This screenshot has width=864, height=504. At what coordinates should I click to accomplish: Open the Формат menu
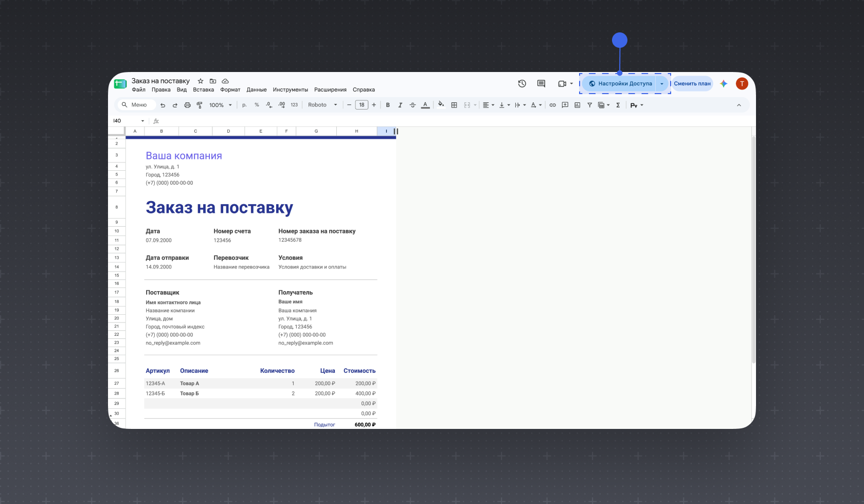coord(230,89)
